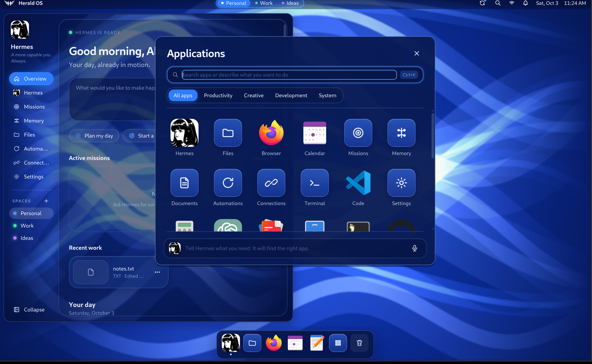The width and height of the screenshot is (592, 364).
Task: Launch the Terminal app
Action: pos(314,183)
